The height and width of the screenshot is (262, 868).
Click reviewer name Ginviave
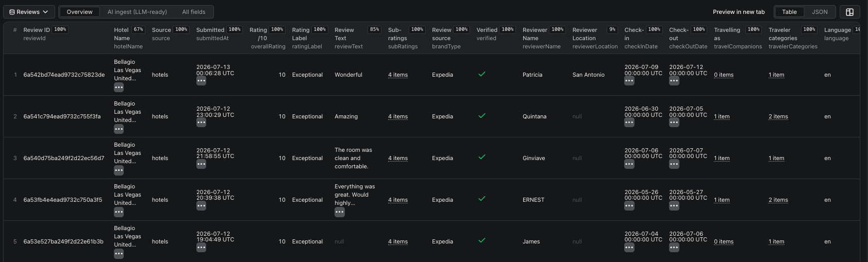(x=533, y=158)
